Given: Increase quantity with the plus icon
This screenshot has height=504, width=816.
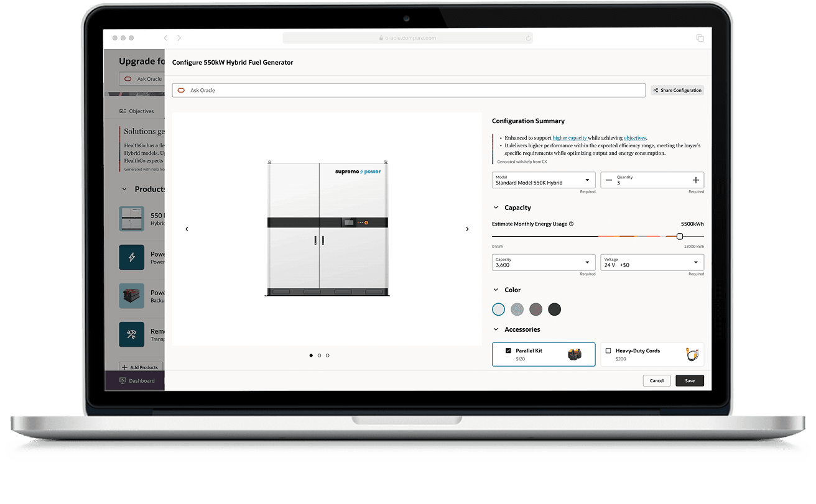Looking at the screenshot, I should click(695, 180).
